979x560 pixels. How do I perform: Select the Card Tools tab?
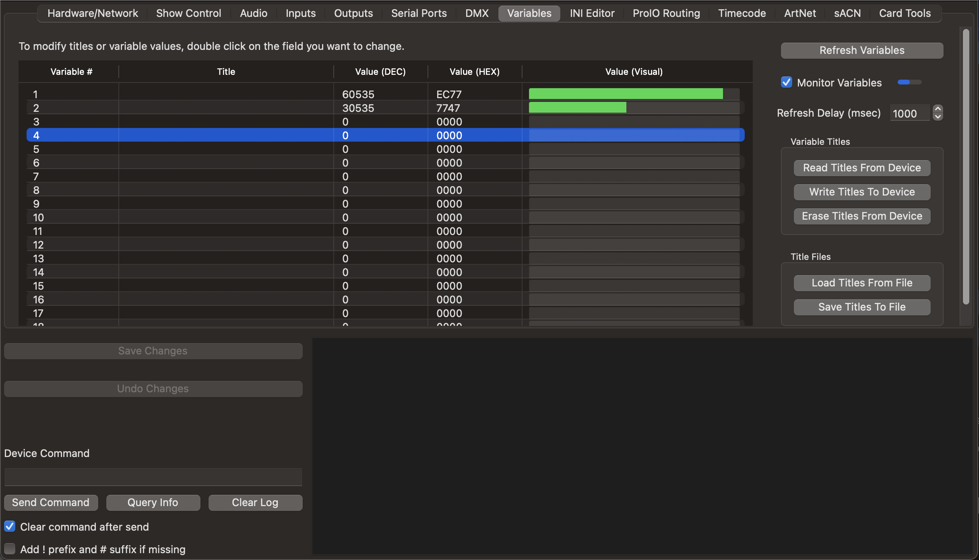905,13
